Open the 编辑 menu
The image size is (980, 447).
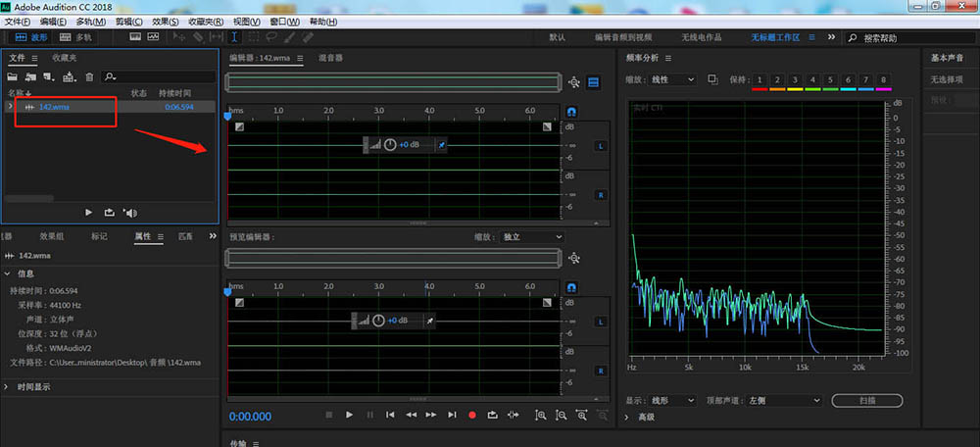pos(54,22)
